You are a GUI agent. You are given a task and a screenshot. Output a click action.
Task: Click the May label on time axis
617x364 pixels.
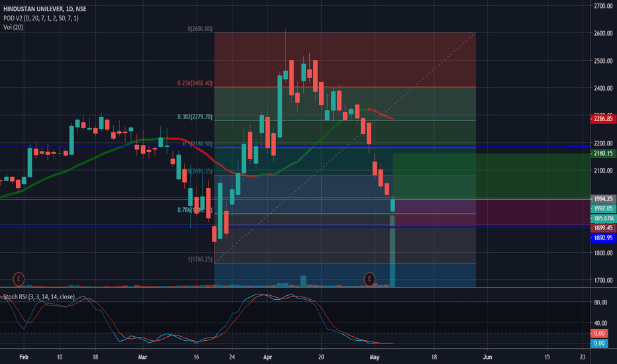375,357
